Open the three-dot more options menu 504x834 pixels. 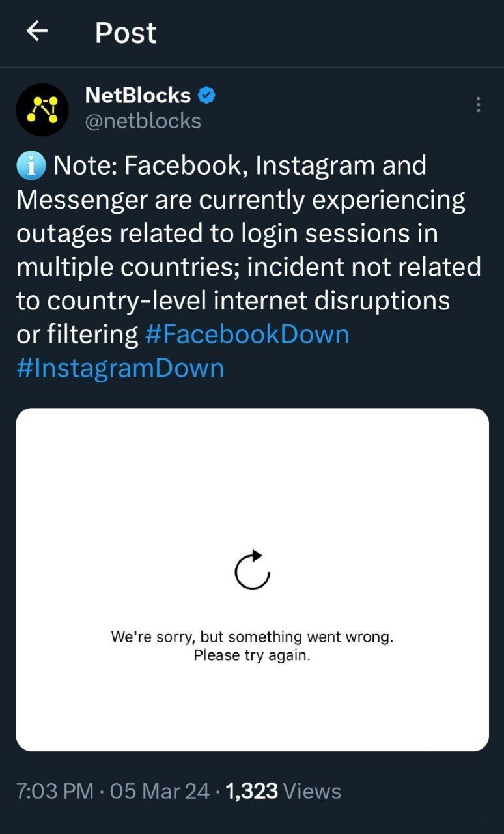[479, 105]
